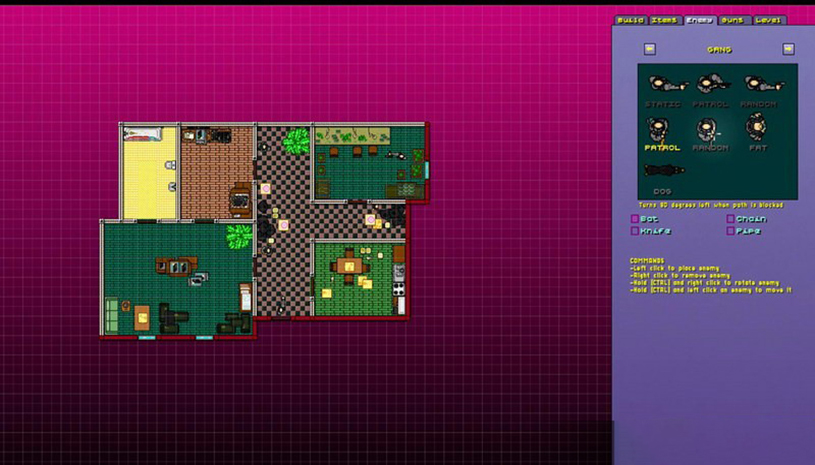Open the Guns tab

point(733,20)
